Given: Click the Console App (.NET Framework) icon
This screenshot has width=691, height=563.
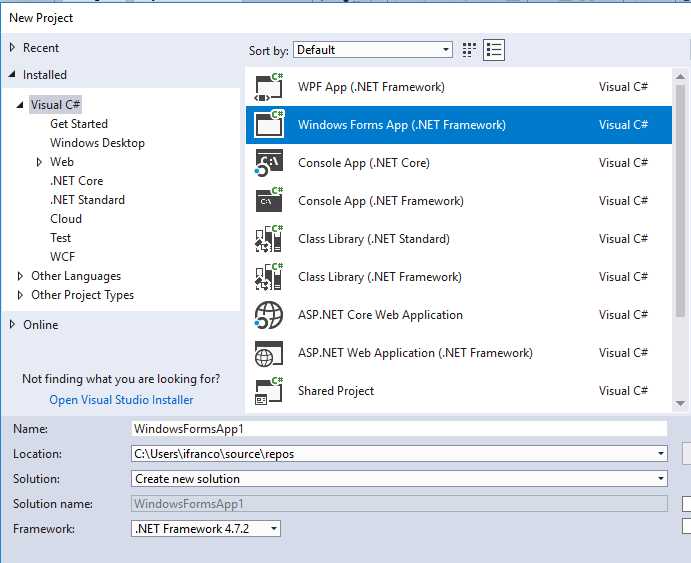Looking at the screenshot, I should point(269,200).
